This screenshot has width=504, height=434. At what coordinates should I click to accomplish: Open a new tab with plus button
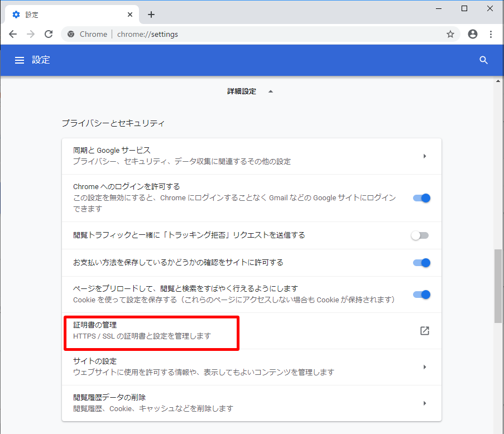151,15
